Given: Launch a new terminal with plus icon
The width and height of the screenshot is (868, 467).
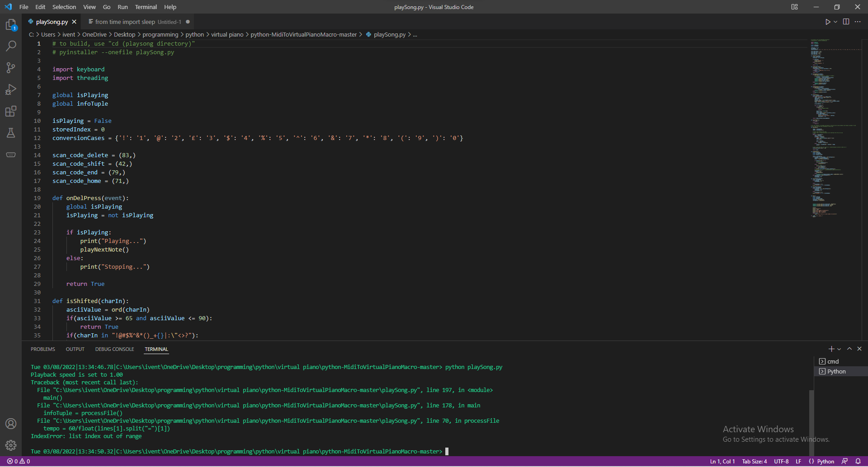Looking at the screenshot, I should coord(830,349).
